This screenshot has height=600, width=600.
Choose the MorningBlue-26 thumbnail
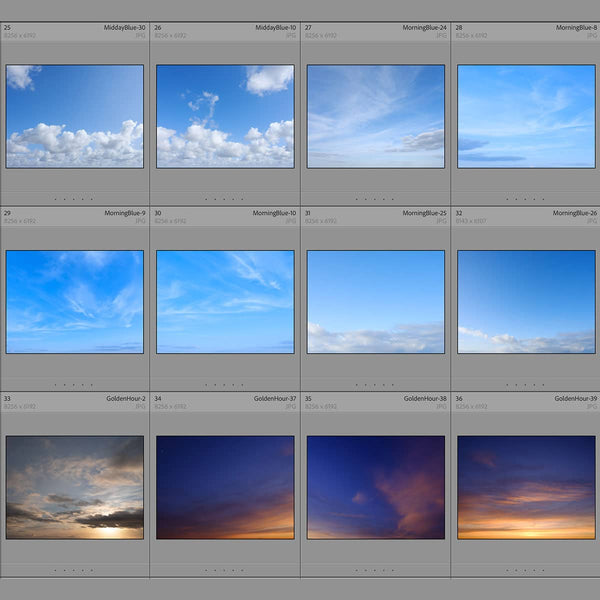pos(526,301)
